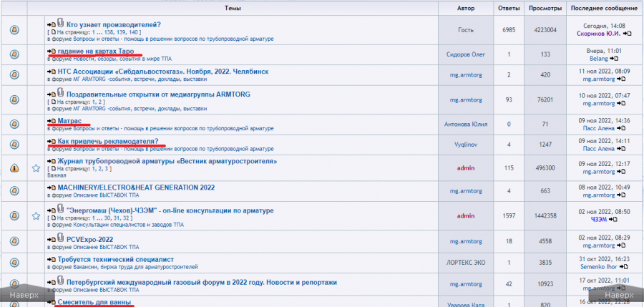The width and height of the screenshot is (644, 307).
Task: Click the topic status icon in the Матрас row
Action: 14,124
